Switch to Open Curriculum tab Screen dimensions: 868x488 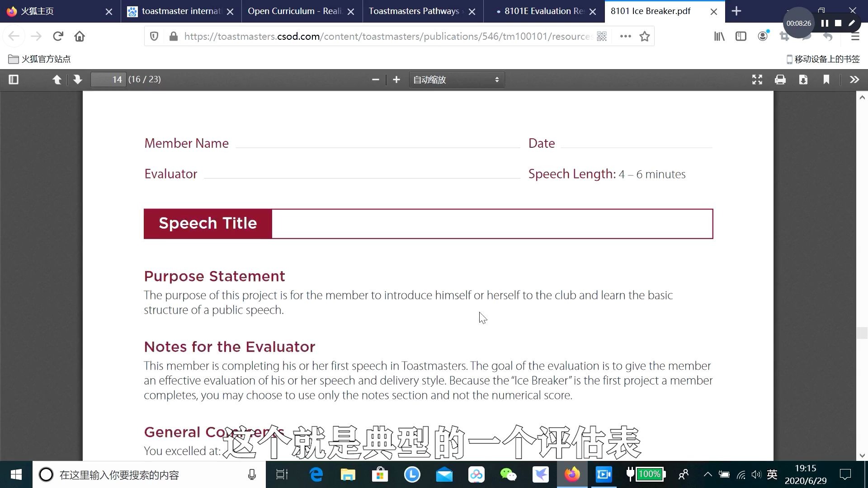[x=294, y=11]
